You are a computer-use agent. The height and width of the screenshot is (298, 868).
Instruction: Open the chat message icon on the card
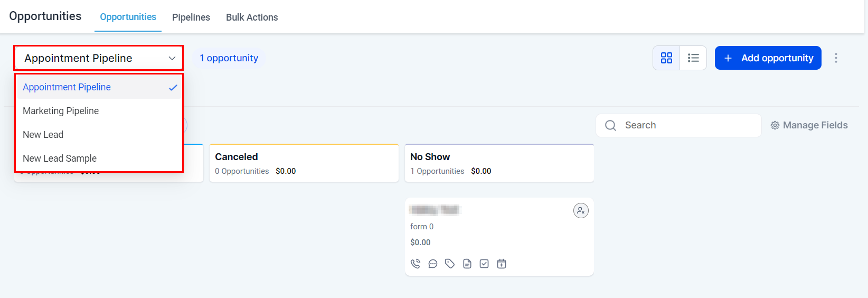point(433,264)
